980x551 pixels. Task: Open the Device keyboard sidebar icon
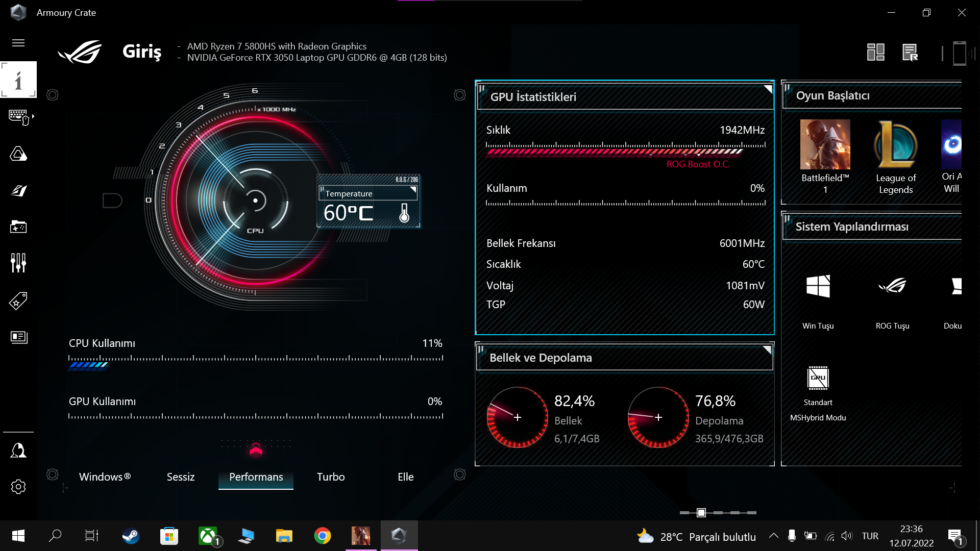click(x=18, y=117)
